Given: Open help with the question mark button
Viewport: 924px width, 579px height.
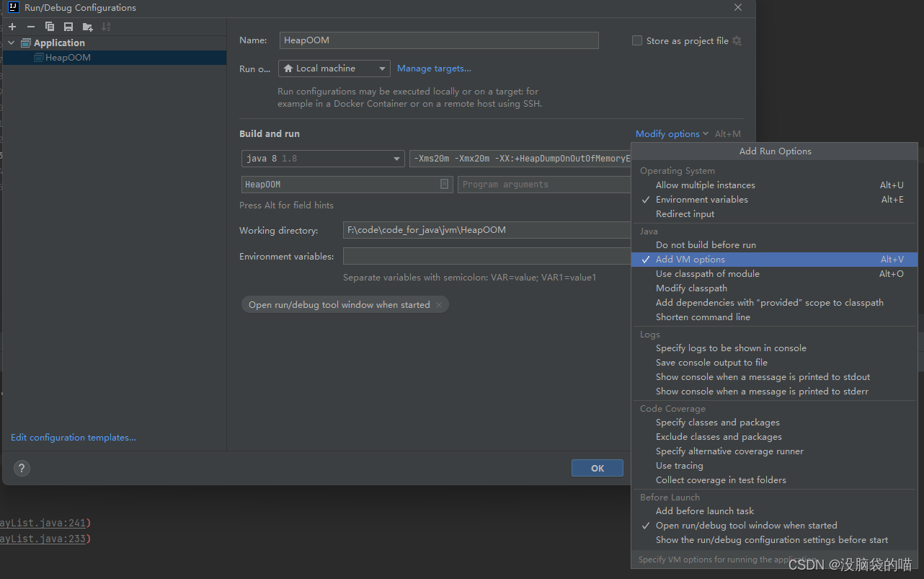Looking at the screenshot, I should 22,468.
